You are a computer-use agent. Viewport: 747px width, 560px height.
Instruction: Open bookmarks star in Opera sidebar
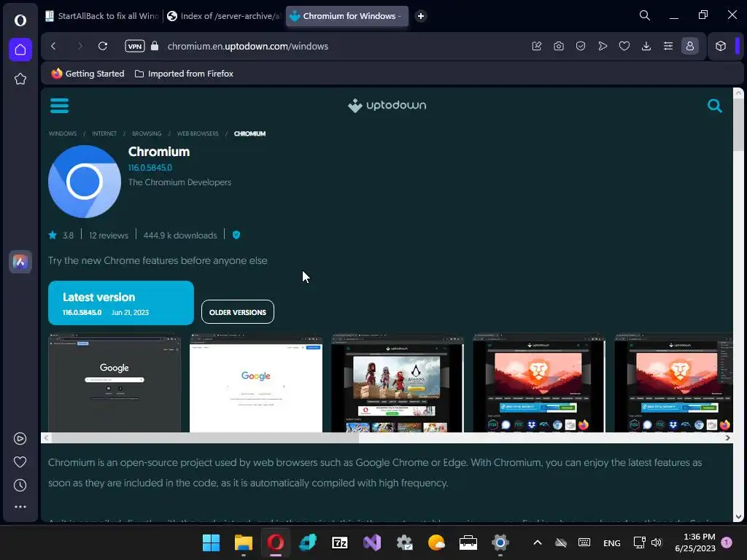pyautogui.click(x=20, y=79)
